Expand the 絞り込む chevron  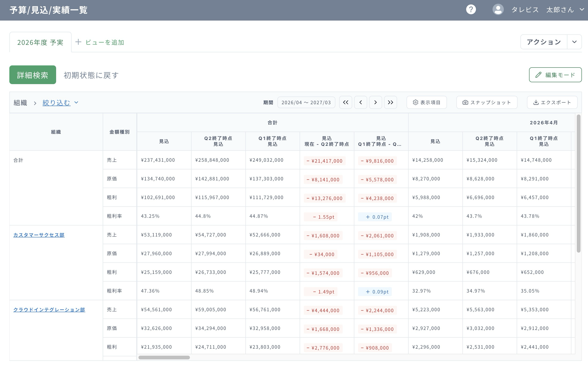pos(76,102)
